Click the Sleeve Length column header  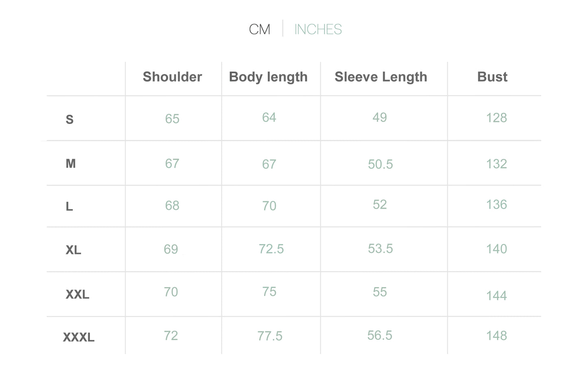[381, 77]
